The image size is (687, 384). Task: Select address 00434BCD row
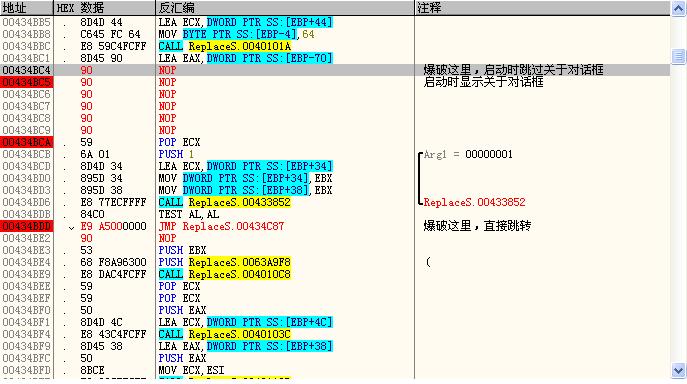tap(27, 166)
